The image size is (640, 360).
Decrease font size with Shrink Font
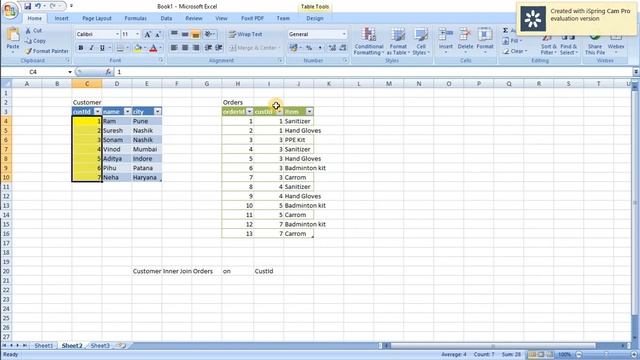pyautogui.click(x=158, y=34)
